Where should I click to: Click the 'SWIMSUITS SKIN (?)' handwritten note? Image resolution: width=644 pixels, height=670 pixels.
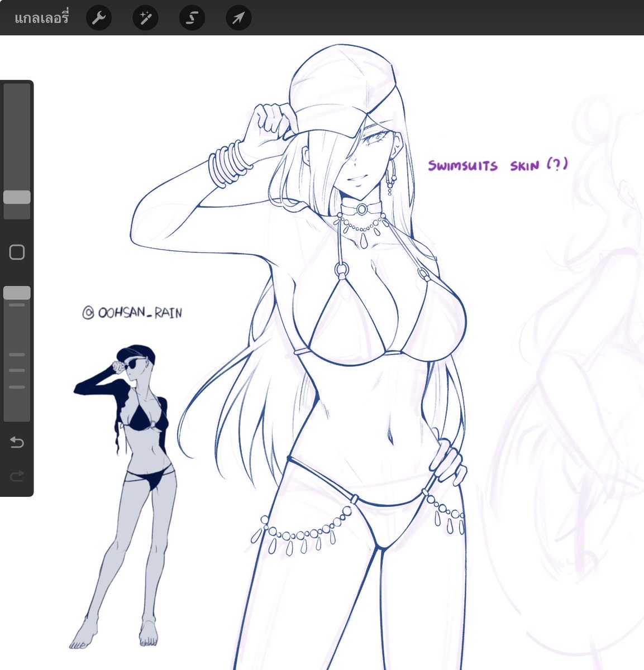click(x=498, y=165)
